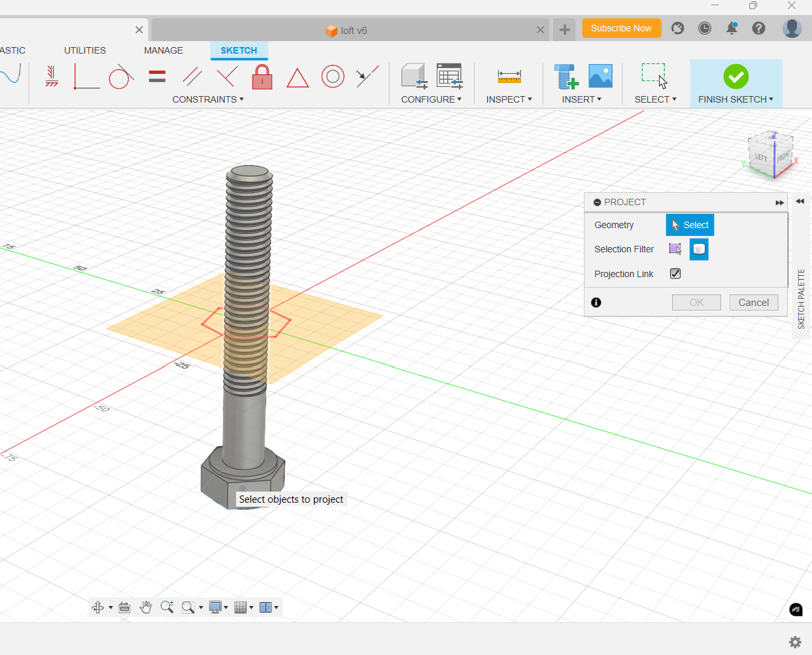Select the Parallel constraint tool
Image resolution: width=812 pixels, height=655 pixels.
click(x=192, y=76)
